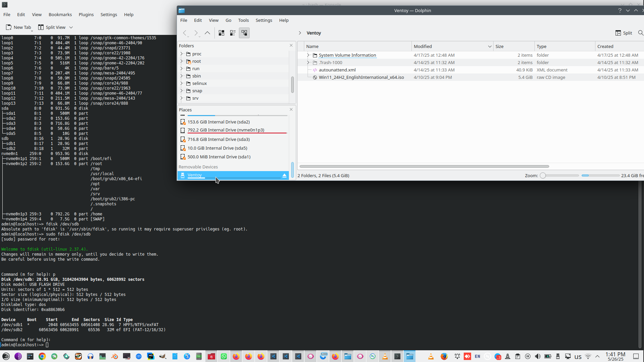Open Konsole's Plugins menu
644x362 pixels.
pos(86,14)
